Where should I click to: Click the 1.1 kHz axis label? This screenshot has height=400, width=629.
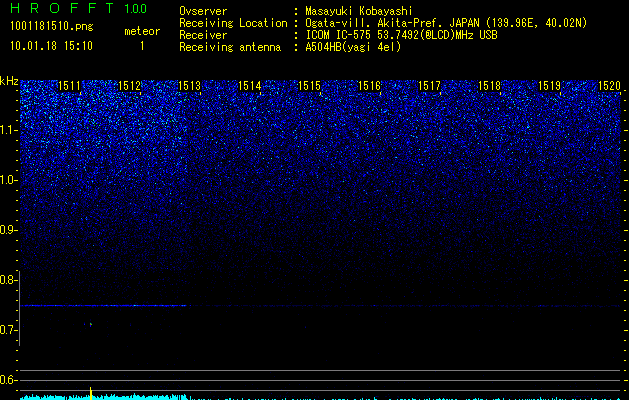[9, 130]
